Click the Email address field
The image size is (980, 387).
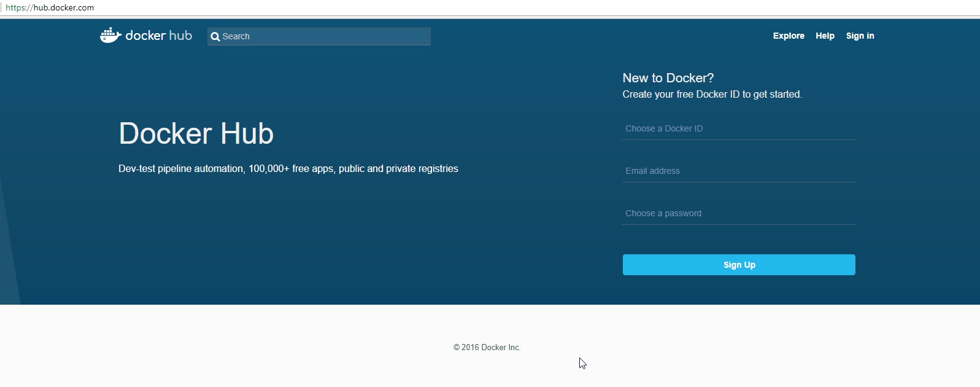click(739, 171)
